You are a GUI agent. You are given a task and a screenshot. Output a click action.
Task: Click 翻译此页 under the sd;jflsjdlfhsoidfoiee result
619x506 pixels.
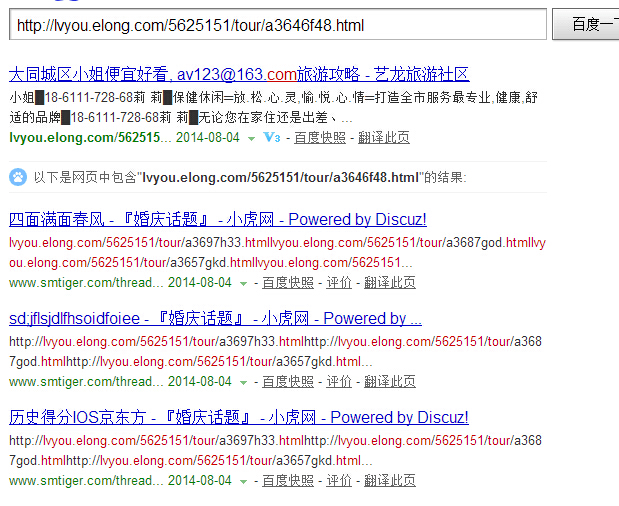click(390, 382)
